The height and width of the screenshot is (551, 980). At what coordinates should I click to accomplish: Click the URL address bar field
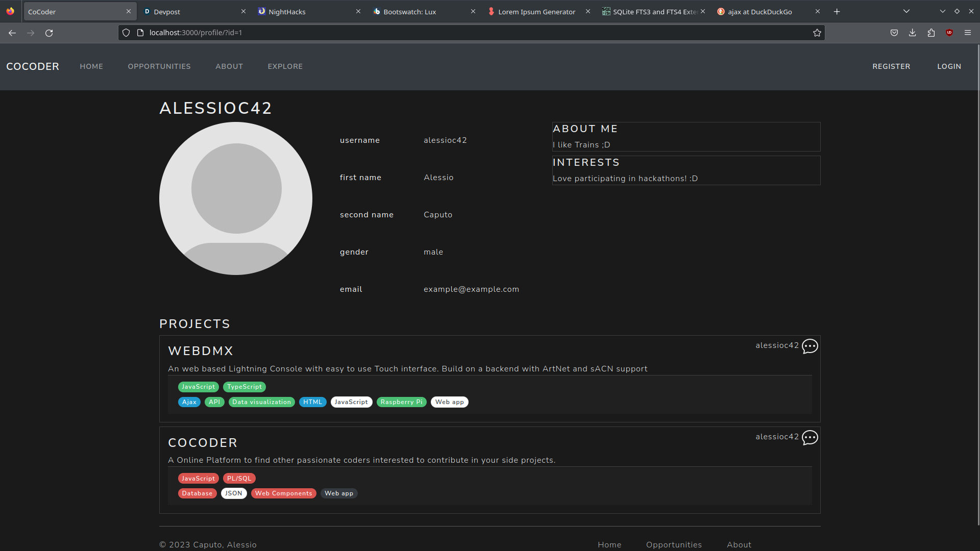point(459,33)
